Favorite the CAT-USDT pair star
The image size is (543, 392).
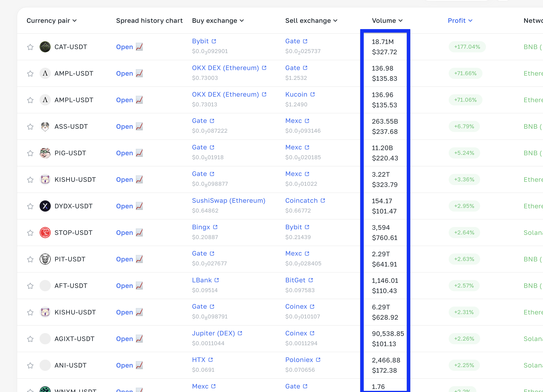tap(30, 47)
